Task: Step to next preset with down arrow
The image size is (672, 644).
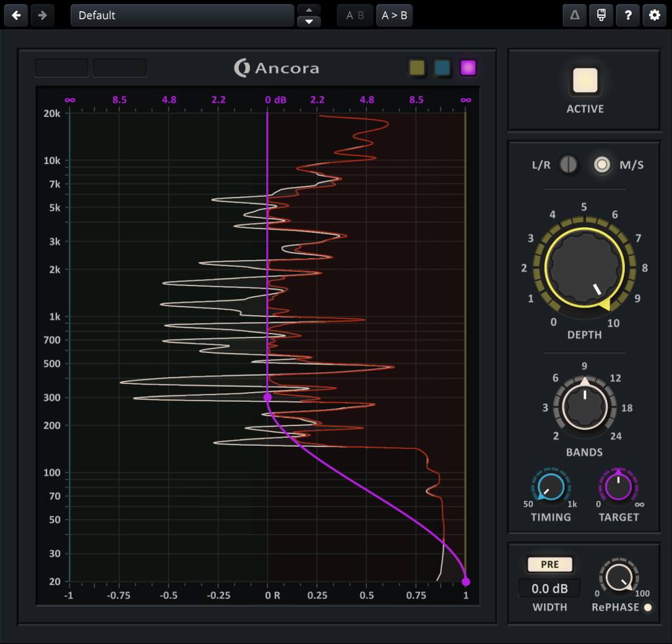Action: [309, 22]
